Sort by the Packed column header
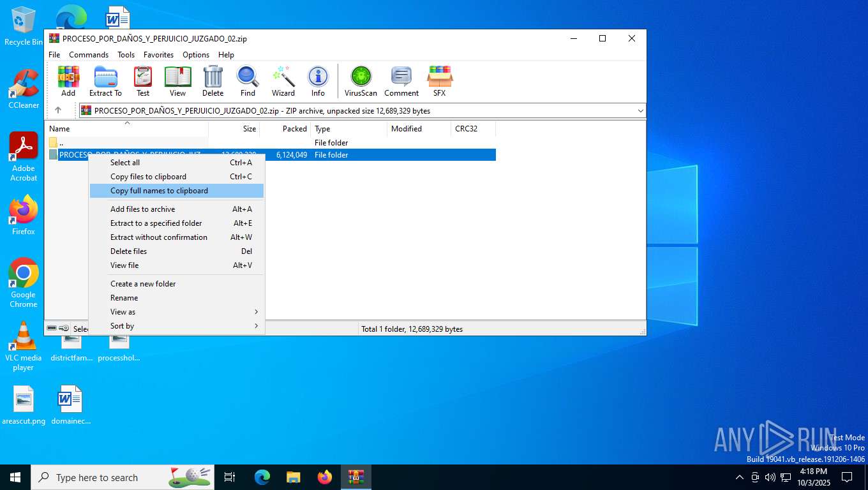This screenshot has width=868, height=490. coord(285,129)
